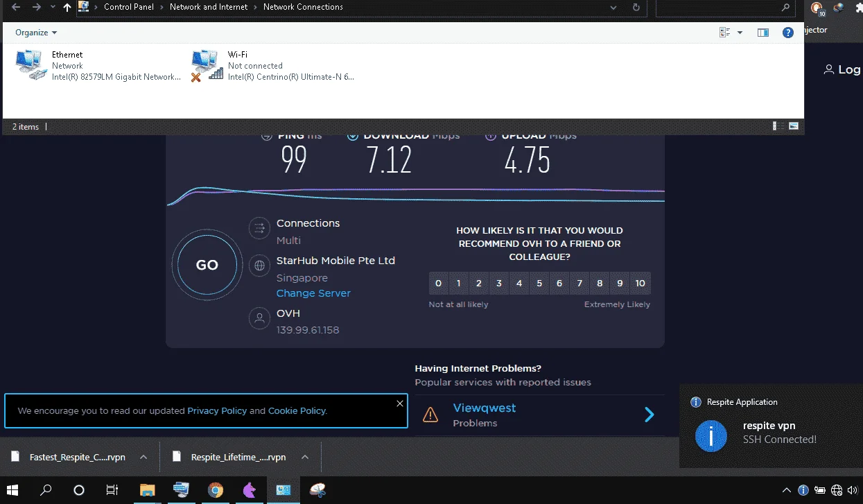Click the Viewqwest warning triangle icon
Image resolution: width=863 pixels, height=504 pixels.
430,415
